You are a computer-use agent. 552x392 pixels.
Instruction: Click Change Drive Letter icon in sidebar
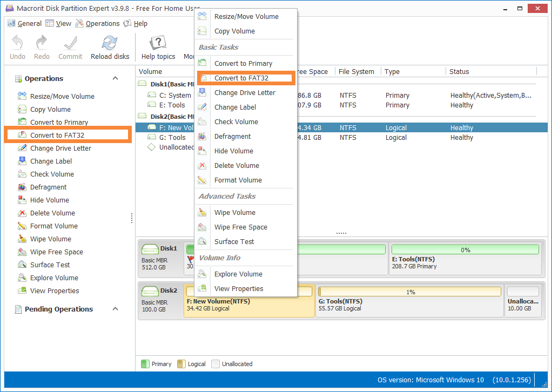coord(22,148)
